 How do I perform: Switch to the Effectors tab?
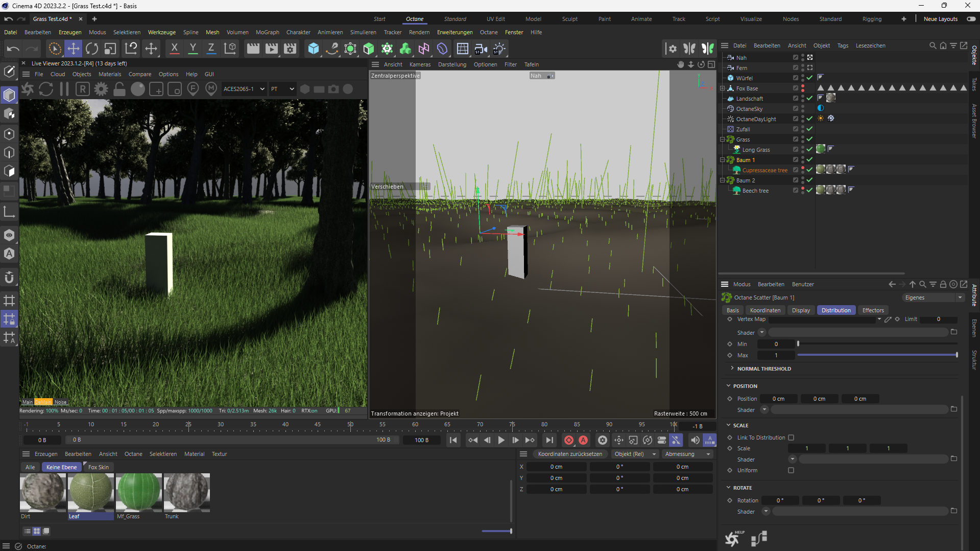(x=873, y=310)
